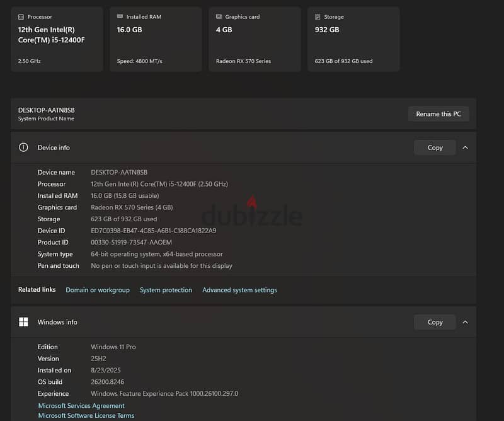The image size is (504, 421).
Task: Collapse the Windows info section chevron
Action: (465, 322)
